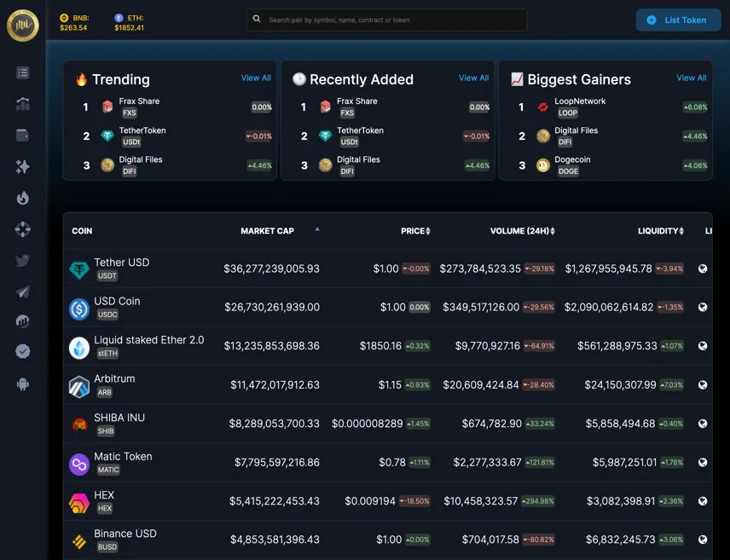Click the globe icon in HEX row

[703, 501]
